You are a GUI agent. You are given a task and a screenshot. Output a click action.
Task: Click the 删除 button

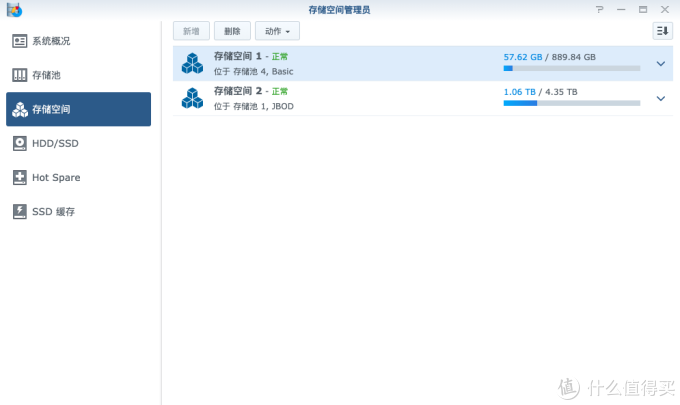click(232, 31)
